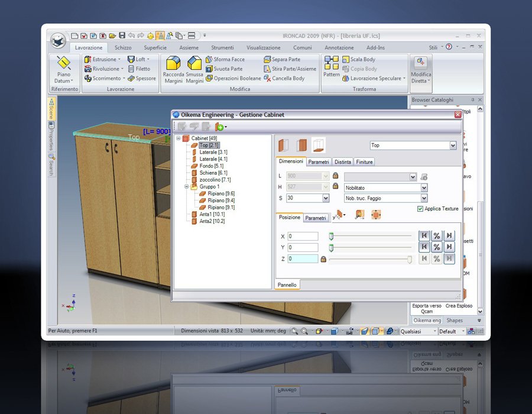
Task: Click the green plus add-panel icon in Gestione Cabinet
Action: [x=219, y=127]
